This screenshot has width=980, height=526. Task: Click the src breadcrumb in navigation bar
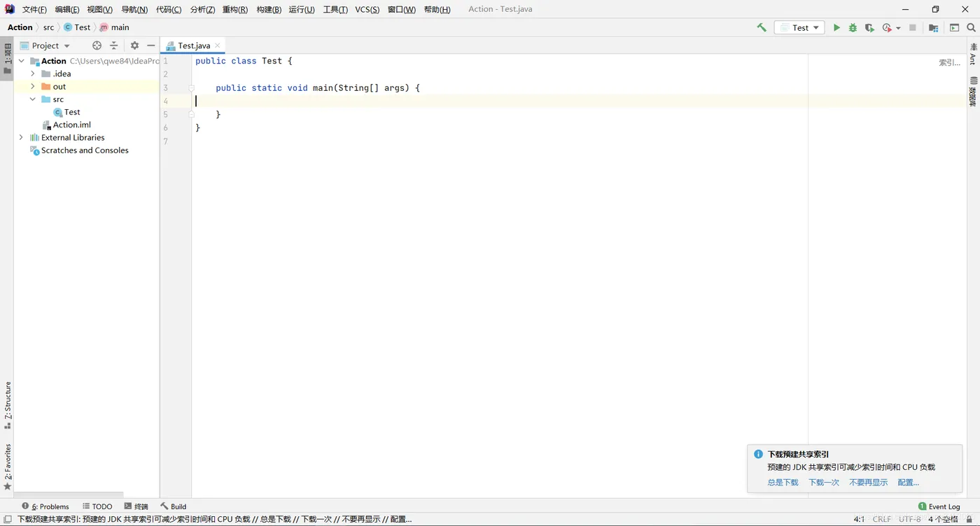click(x=48, y=27)
